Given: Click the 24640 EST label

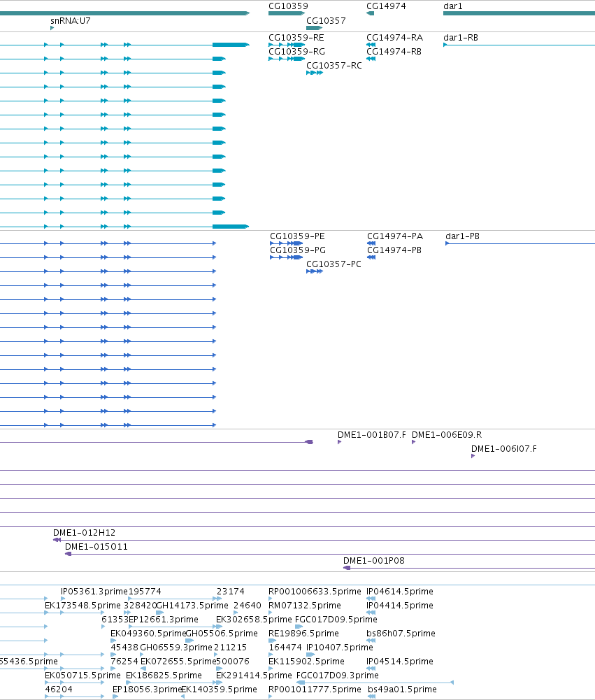Looking at the screenshot, I should pos(248,606).
